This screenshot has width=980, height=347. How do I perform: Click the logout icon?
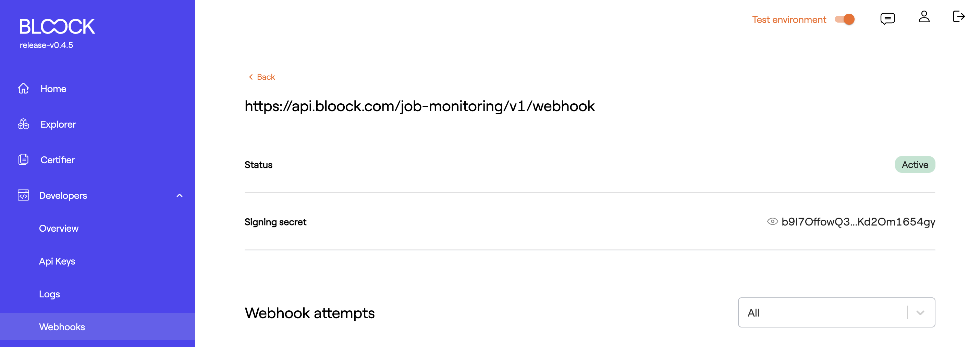pyautogui.click(x=959, y=17)
